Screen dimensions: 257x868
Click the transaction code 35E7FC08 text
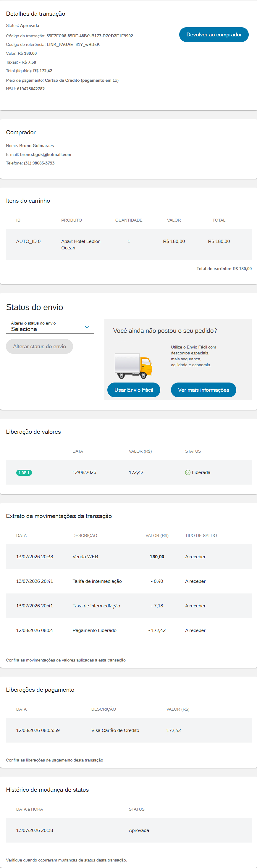coord(90,36)
